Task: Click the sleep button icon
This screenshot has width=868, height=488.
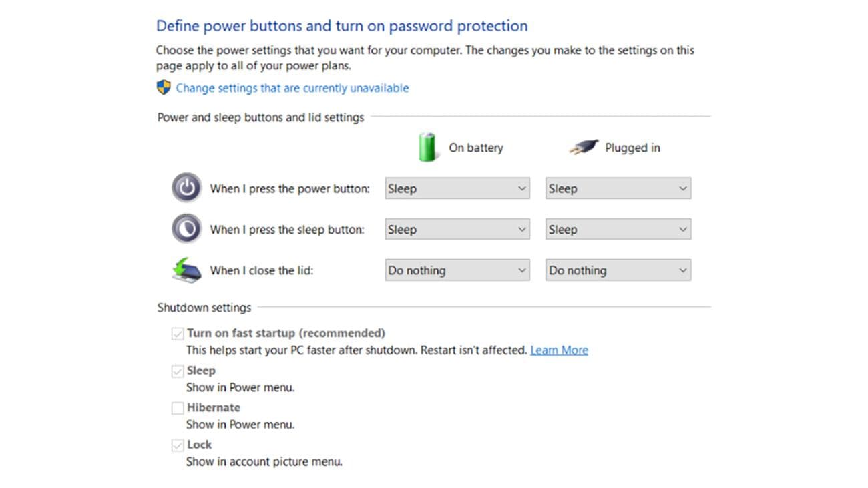Action: [186, 228]
